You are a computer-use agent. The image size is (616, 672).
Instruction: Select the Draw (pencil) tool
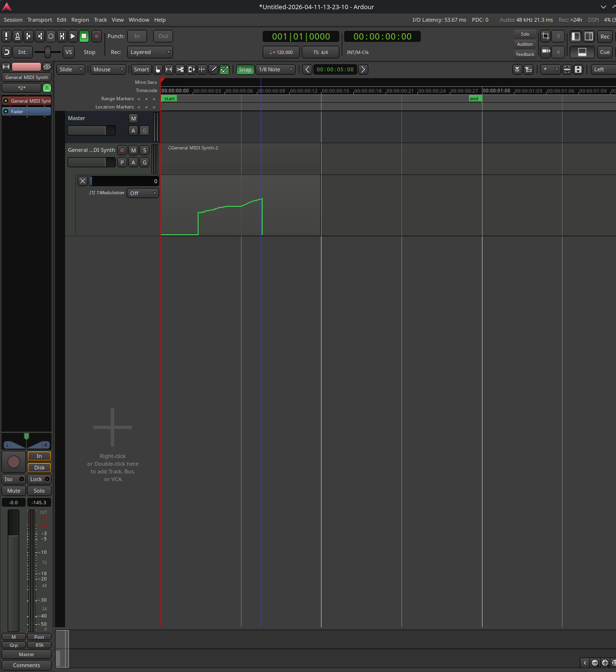tap(213, 69)
